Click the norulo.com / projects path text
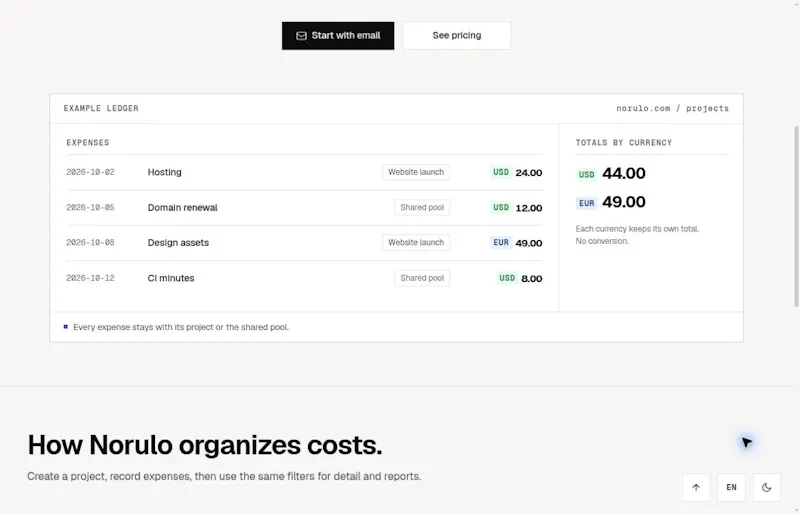Viewport: 800px width, 514px height. 672,108
